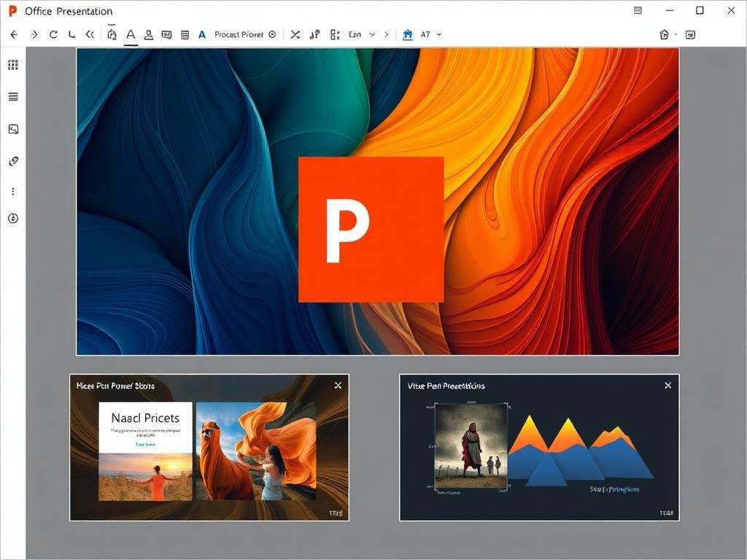Click the circular clock icon in sidebar
The height and width of the screenshot is (560, 747).
13,219
